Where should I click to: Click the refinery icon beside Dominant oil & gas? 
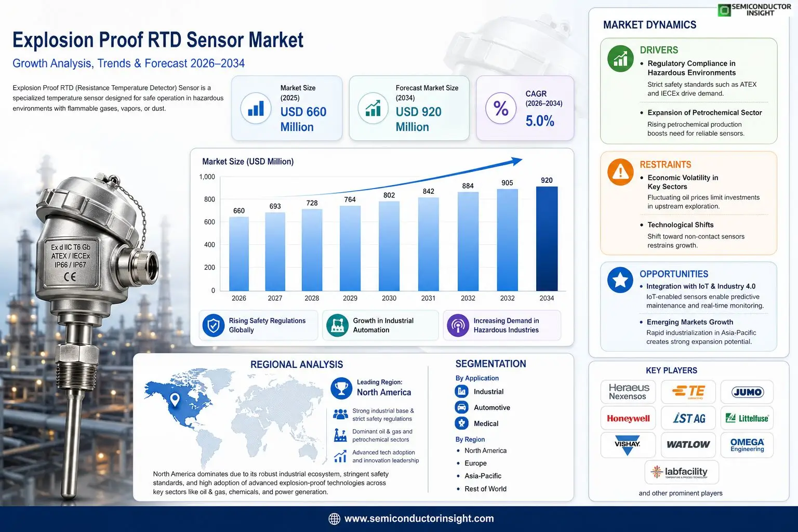point(340,435)
